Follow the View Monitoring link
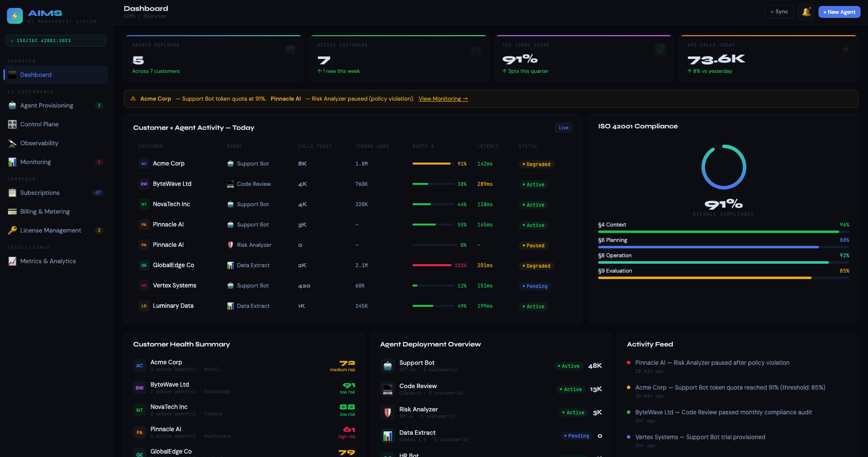The width and height of the screenshot is (868, 457). pos(443,99)
